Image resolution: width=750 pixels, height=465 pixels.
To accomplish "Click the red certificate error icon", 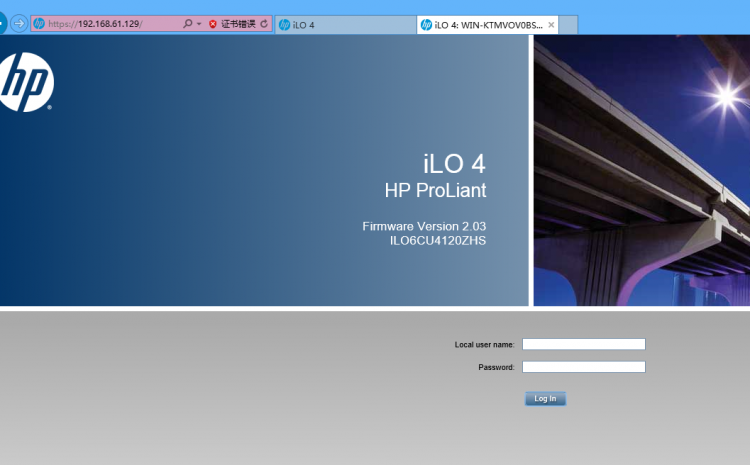I will click(x=213, y=24).
